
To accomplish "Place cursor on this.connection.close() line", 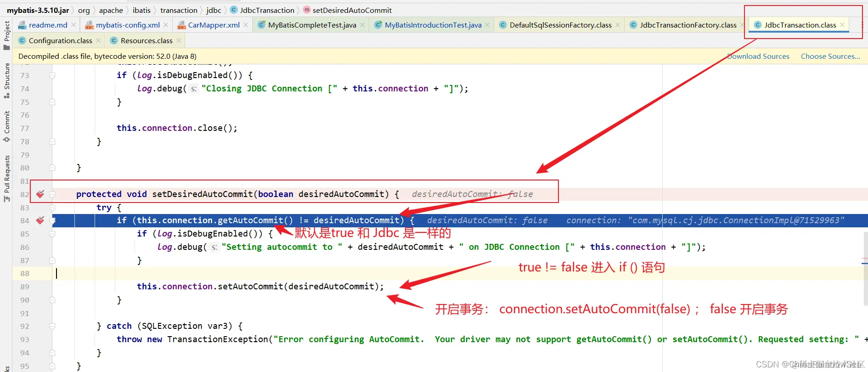I will pyautogui.click(x=177, y=128).
